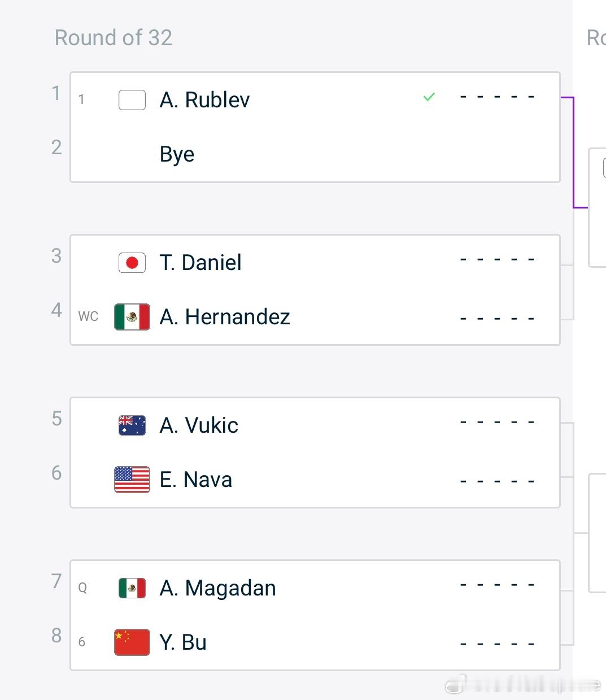Viewport: 606px width, 700px height.
Task: Click the Bye entry under Rublev
Action: point(177,154)
